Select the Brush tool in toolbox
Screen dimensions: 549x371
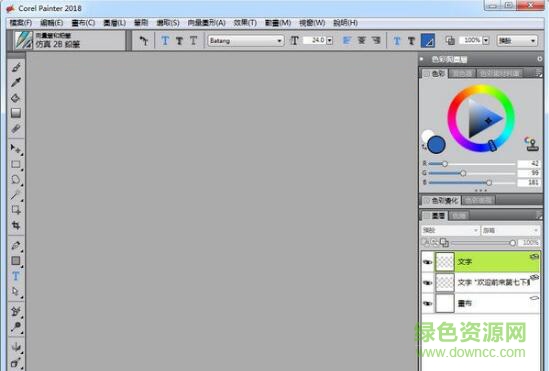(16, 67)
